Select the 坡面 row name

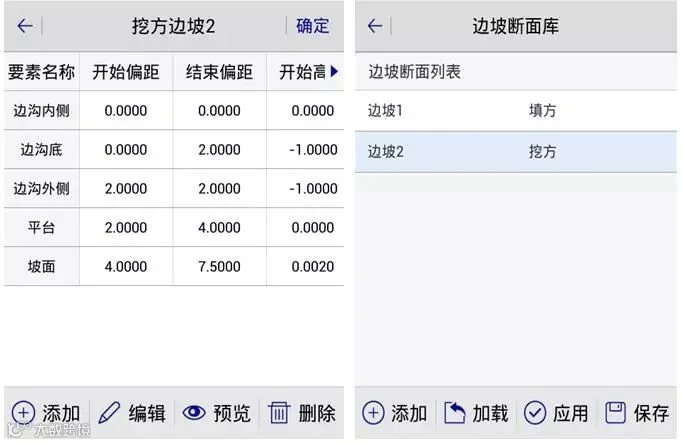(41, 266)
